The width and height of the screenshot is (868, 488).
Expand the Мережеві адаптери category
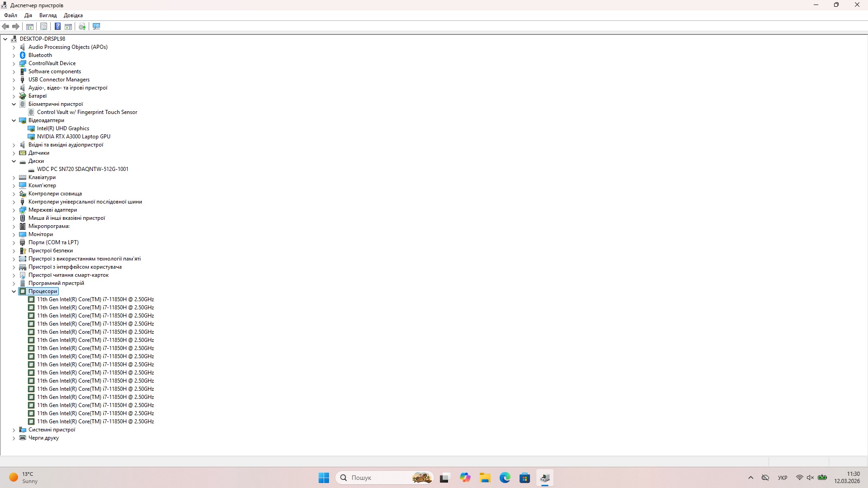14,210
